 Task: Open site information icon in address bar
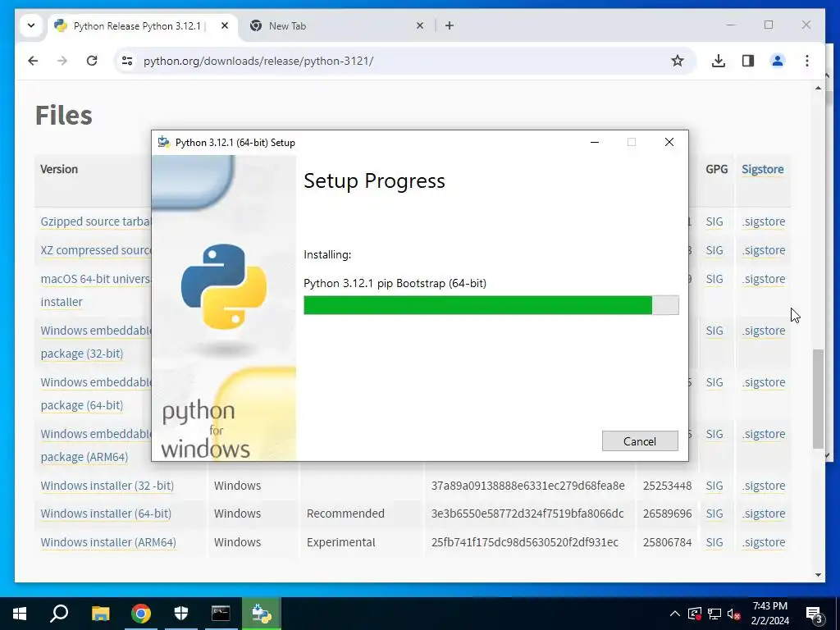(x=127, y=61)
